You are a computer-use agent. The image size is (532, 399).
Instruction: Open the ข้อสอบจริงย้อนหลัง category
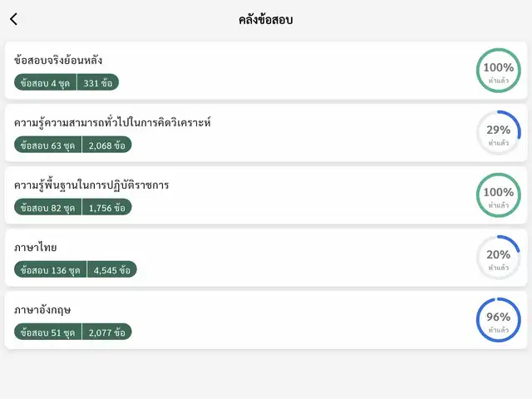pyautogui.click(x=59, y=60)
